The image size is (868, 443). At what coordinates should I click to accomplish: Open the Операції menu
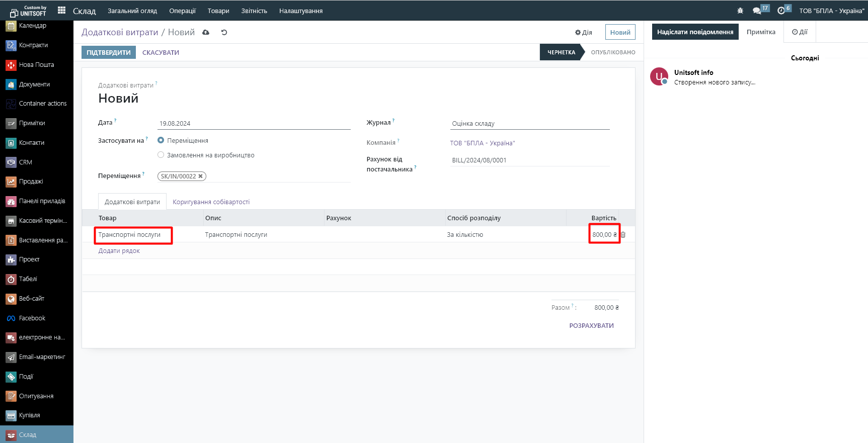tap(182, 11)
